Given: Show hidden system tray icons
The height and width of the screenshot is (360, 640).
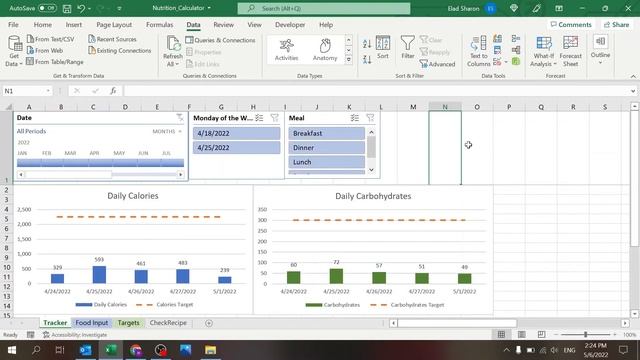Looking at the screenshot, I should (x=507, y=350).
